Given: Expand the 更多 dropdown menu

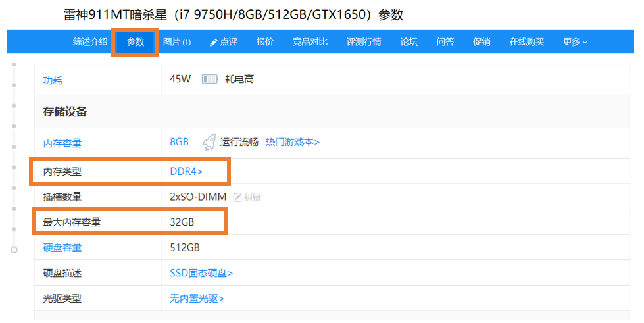Looking at the screenshot, I should [x=575, y=42].
